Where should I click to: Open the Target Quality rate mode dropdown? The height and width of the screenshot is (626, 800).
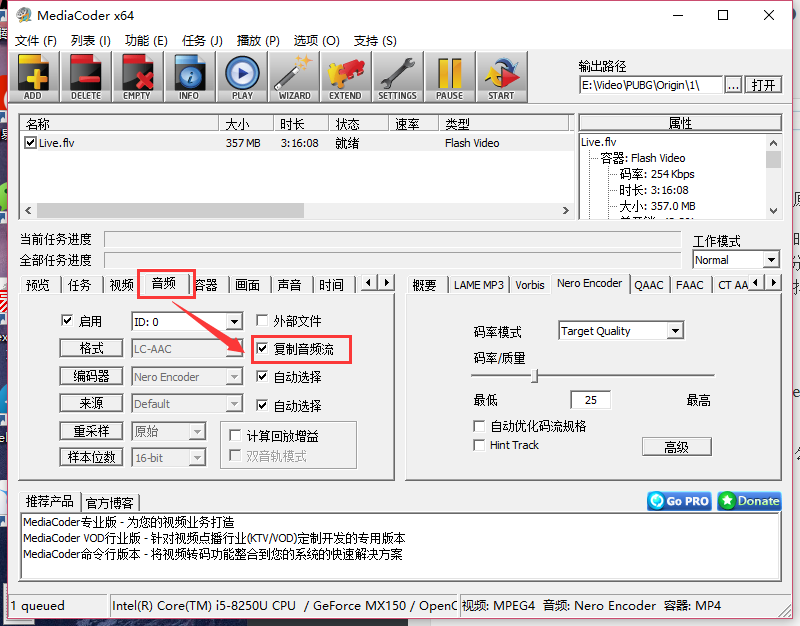[675, 331]
